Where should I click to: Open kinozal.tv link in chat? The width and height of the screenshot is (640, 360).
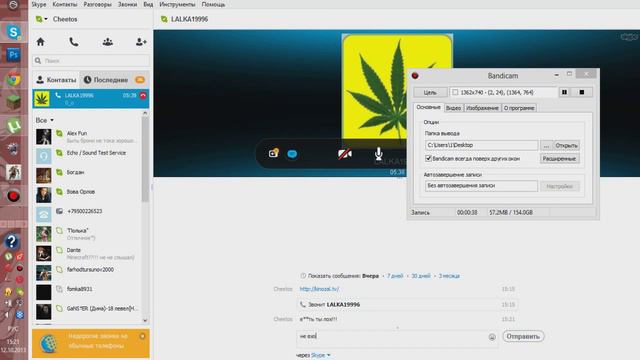(x=319, y=289)
